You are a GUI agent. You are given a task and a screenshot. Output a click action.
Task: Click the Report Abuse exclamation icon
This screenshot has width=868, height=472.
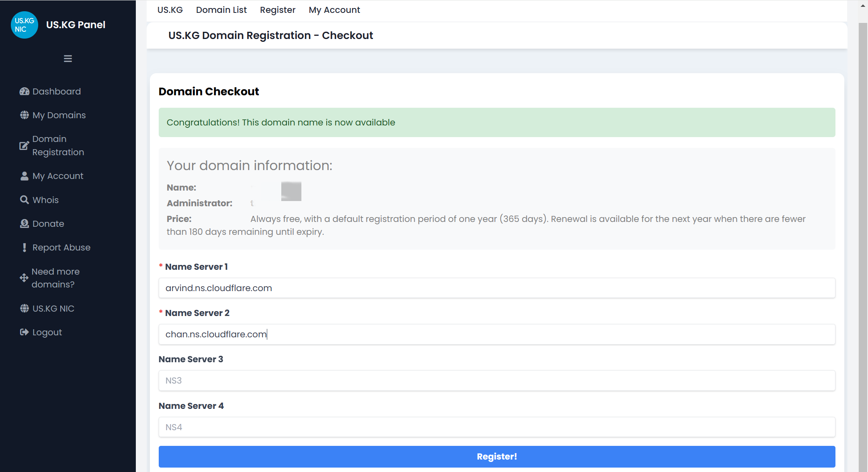coord(25,248)
